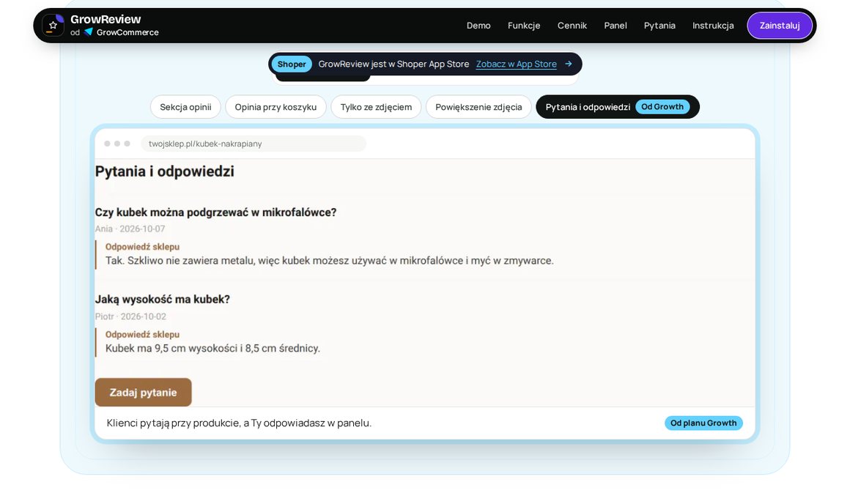Click the caption 'Klienci pytają przy produkcie'
The height and width of the screenshot is (504, 850).
(x=239, y=423)
